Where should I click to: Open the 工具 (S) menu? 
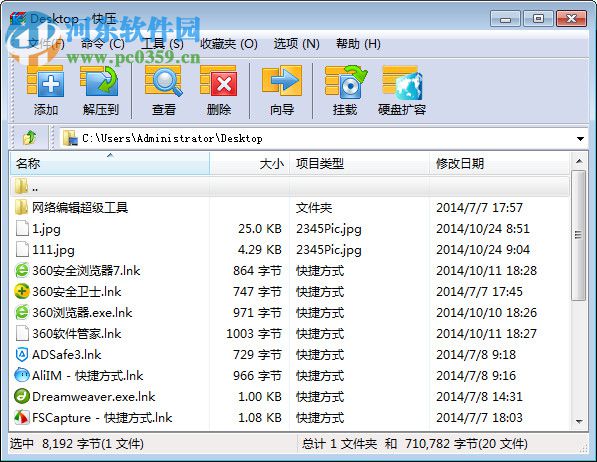click(x=162, y=44)
